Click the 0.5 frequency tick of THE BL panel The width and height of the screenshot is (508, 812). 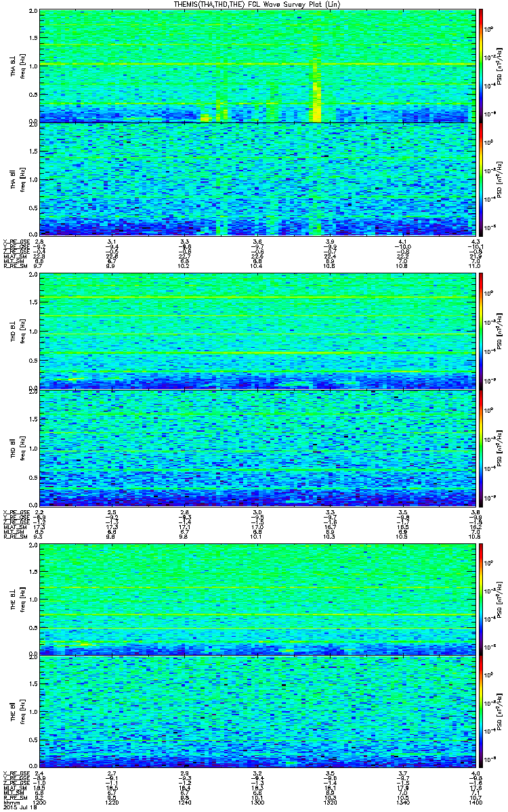click(33, 627)
